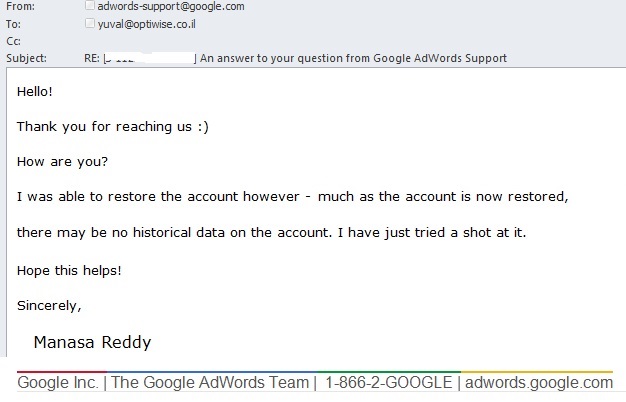Click the empty Cc recipients field
This screenshot has height=402, width=626.
point(300,41)
